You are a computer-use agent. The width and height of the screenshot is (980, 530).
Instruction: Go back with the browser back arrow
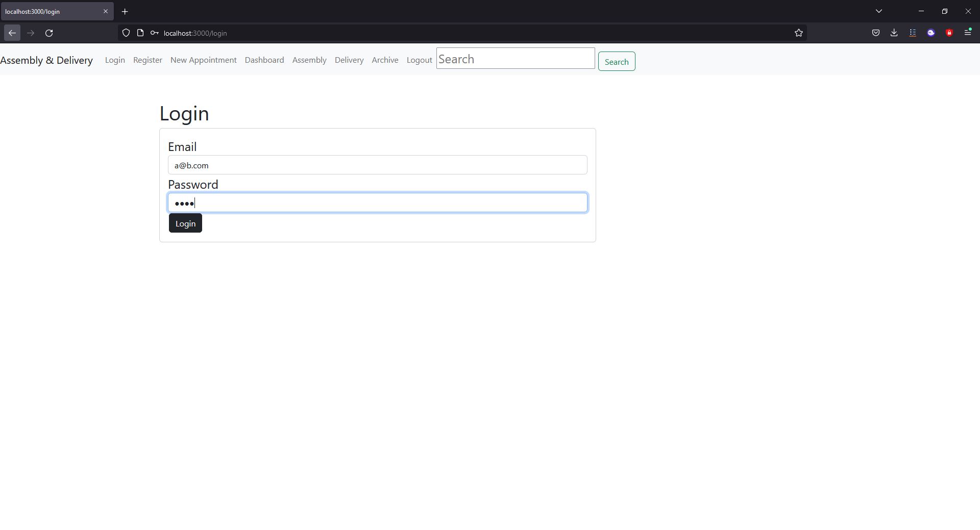point(12,33)
